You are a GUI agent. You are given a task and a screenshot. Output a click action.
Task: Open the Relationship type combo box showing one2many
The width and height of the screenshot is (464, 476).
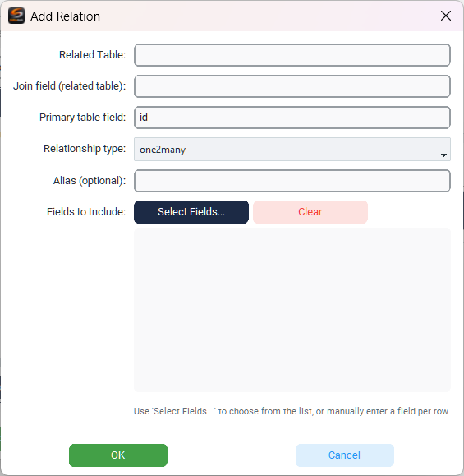coord(292,149)
